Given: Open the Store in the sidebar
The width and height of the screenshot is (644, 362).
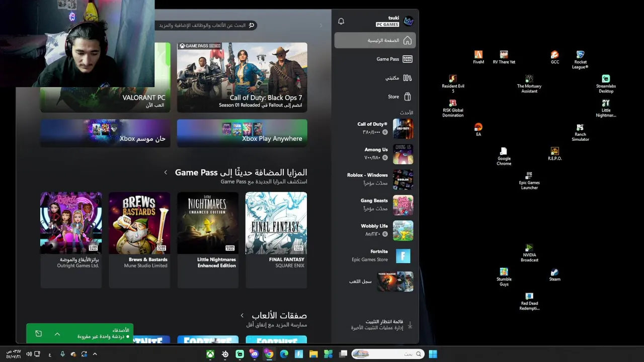Looking at the screenshot, I should (375, 97).
